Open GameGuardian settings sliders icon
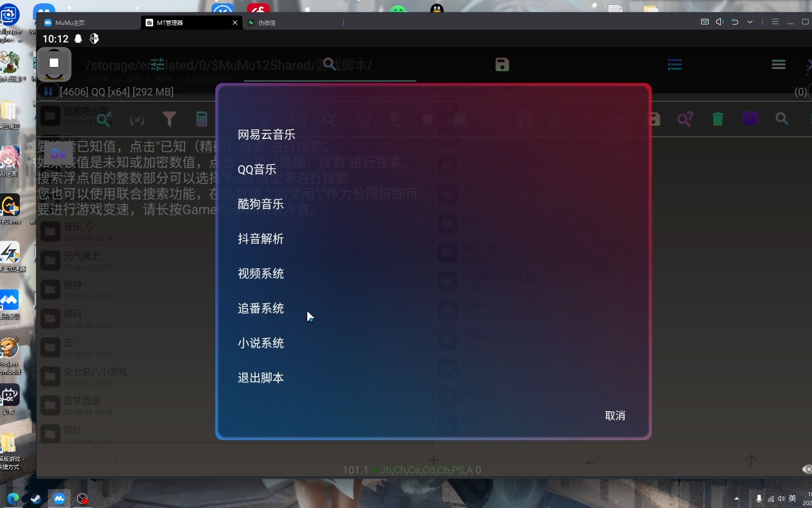The width and height of the screenshot is (812, 508). click(x=157, y=64)
